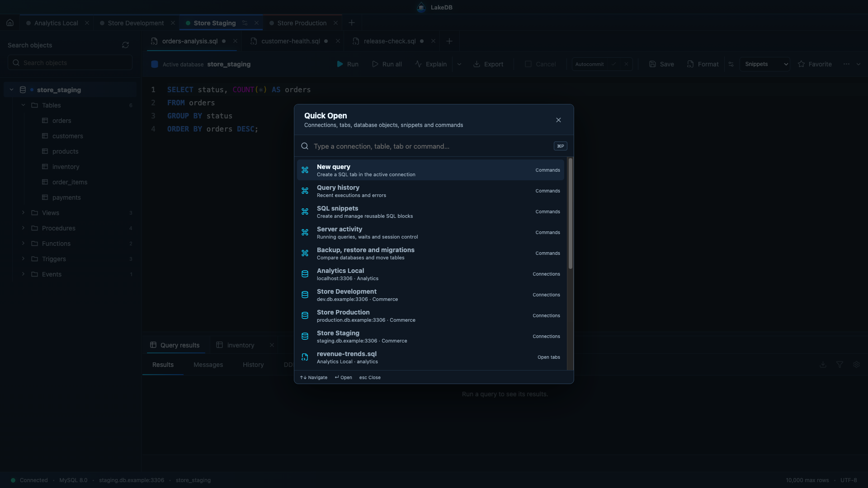
Task: Format the SQL query
Action: coord(703,64)
